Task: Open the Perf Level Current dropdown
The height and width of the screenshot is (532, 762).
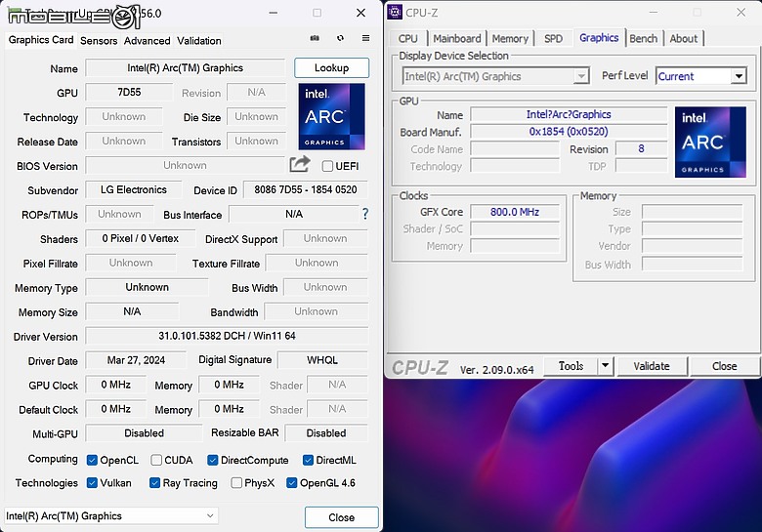Action: tap(701, 76)
